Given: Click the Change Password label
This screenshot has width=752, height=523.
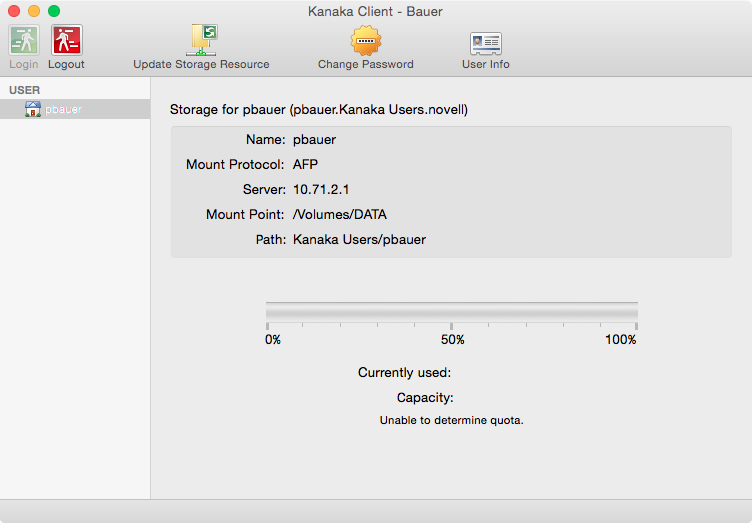Looking at the screenshot, I should 366,64.
